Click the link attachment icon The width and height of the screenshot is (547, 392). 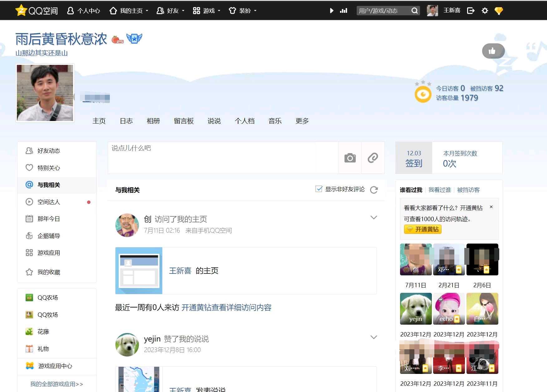(373, 158)
